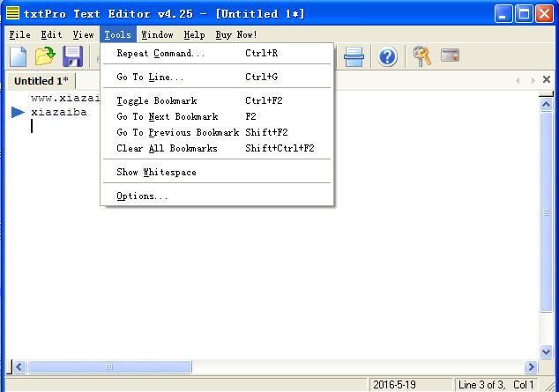Click the Open file folder icon
559x392 pixels.
point(45,56)
